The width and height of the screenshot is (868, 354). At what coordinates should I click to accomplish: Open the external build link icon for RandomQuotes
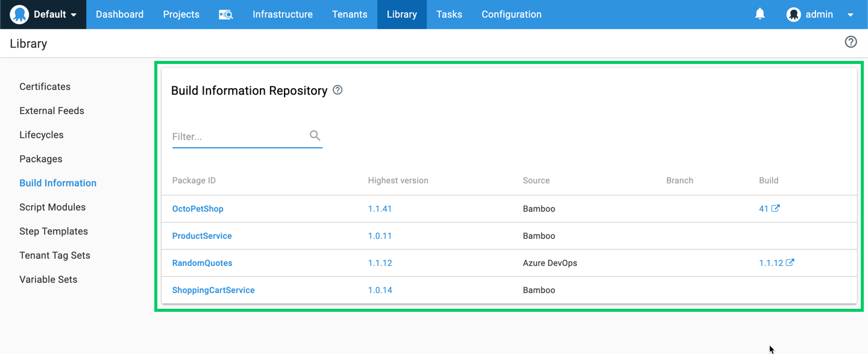[x=791, y=262]
